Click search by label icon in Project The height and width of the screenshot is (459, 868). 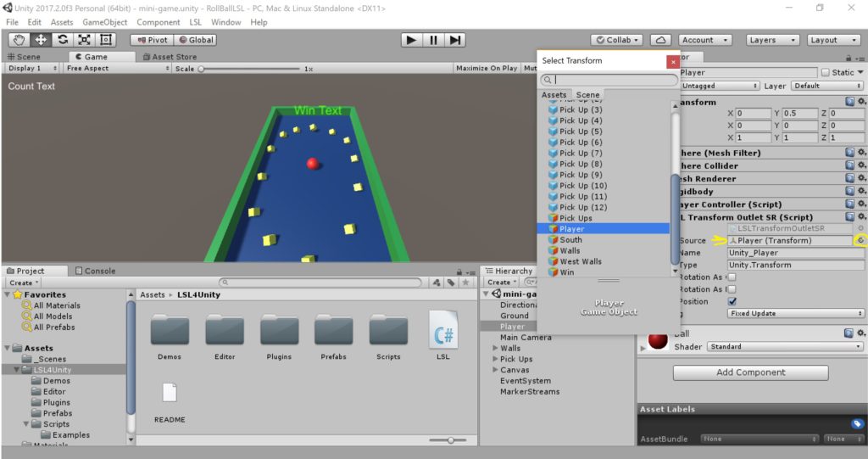click(451, 283)
